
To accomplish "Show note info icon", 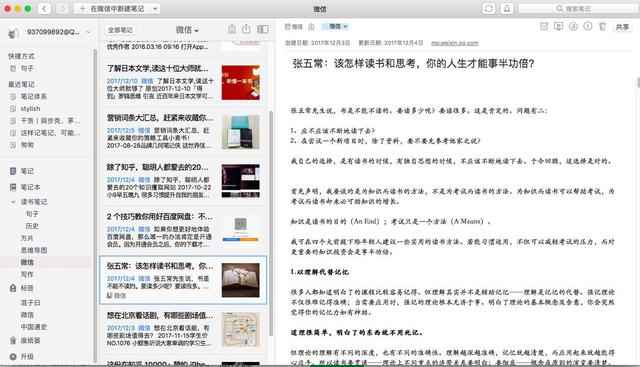I will (x=588, y=27).
